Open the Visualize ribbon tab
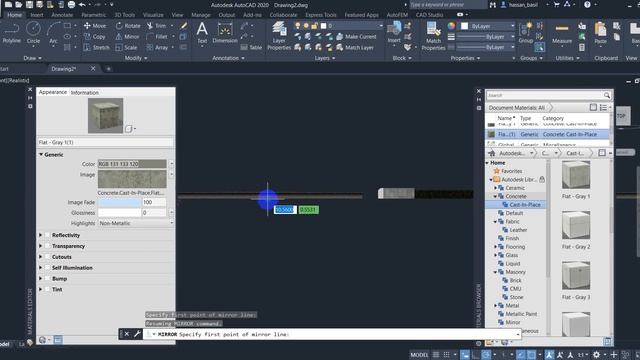The image size is (640, 360). pos(153,15)
